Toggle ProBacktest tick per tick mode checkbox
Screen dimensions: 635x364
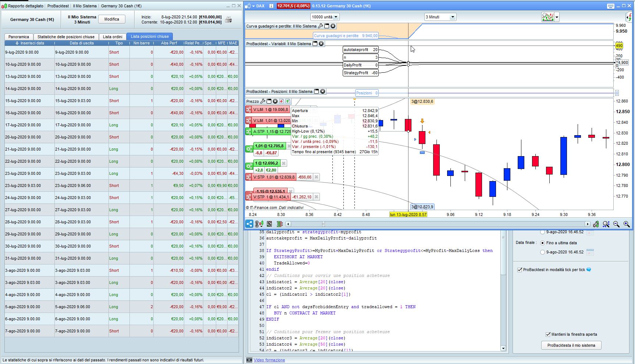point(520,270)
